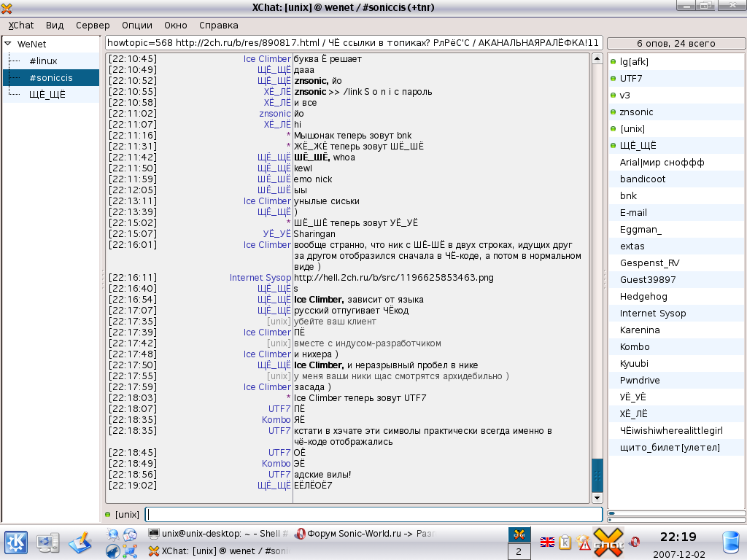Open the Окно menu

tap(175, 26)
